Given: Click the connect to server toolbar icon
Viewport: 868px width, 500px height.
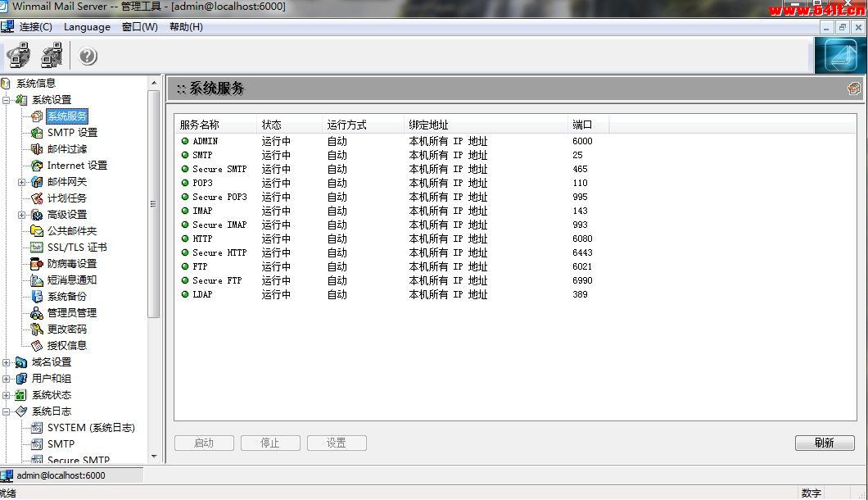Looking at the screenshot, I should tap(19, 56).
